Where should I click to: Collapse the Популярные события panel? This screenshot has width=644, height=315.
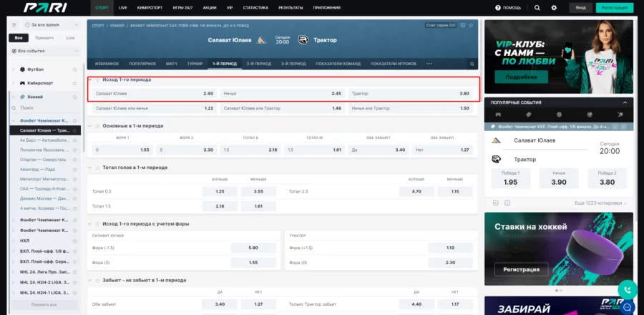(624, 102)
